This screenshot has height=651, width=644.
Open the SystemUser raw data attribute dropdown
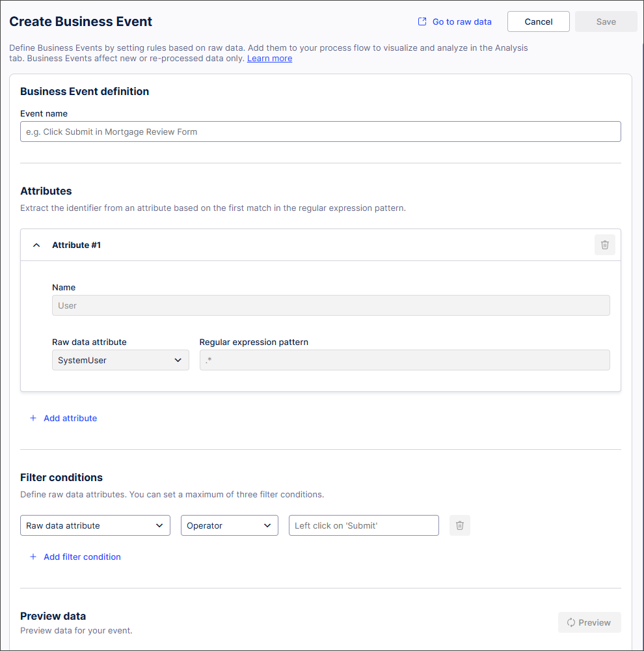pyautogui.click(x=120, y=360)
